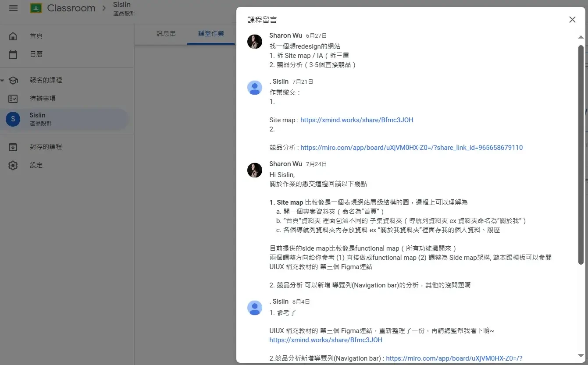Image resolution: width=588 pixels, height=365 pixels.
Task: Click the scrollbar up arrow in dialog
Action: point(581,38)
